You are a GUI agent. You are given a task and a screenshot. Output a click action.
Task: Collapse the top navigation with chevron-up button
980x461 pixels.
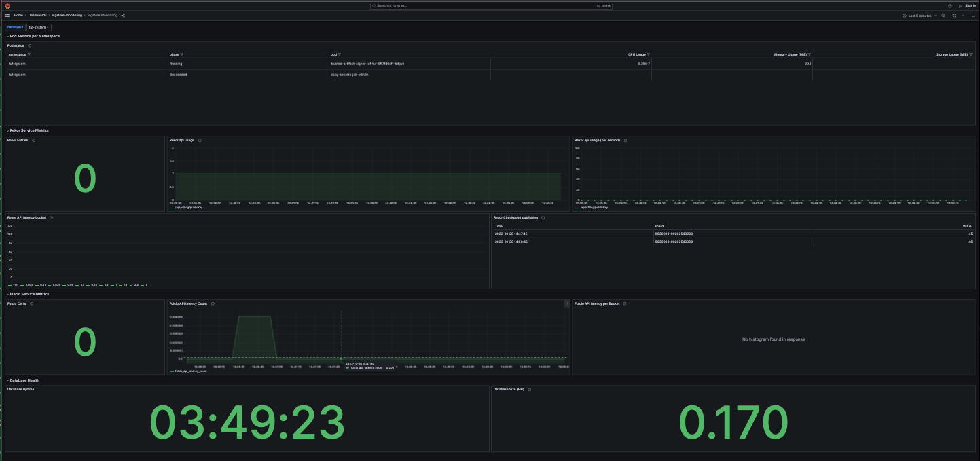click(x=972, y=15)
